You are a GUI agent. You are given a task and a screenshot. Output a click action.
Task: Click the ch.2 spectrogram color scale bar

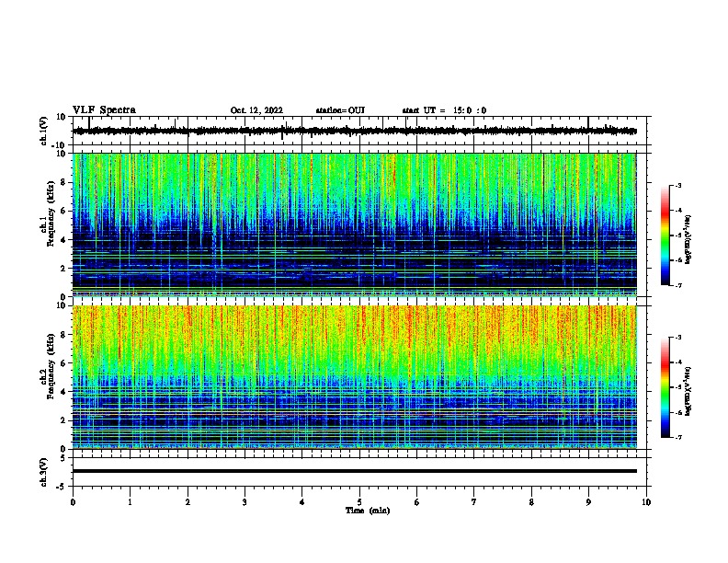(x=665, y=387)
